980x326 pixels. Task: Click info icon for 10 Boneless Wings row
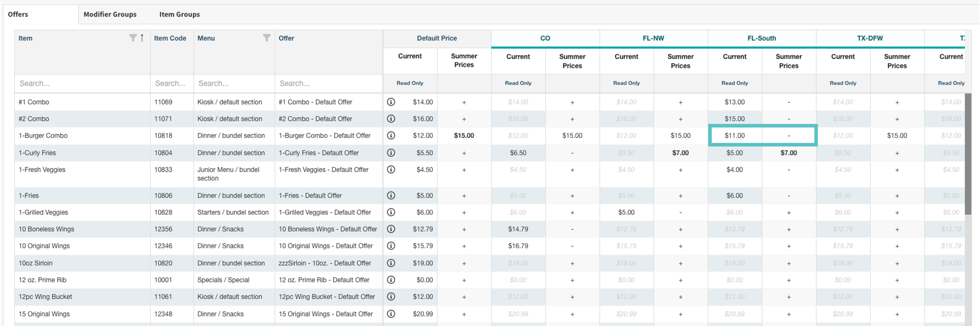(391, 229)
